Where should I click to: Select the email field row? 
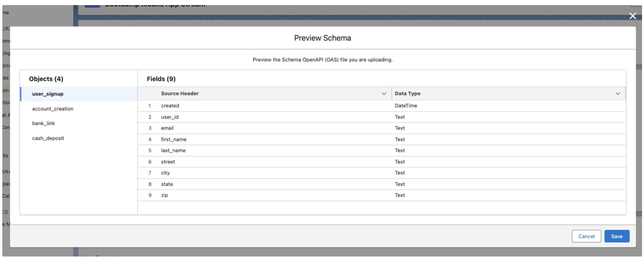point(167,128)
